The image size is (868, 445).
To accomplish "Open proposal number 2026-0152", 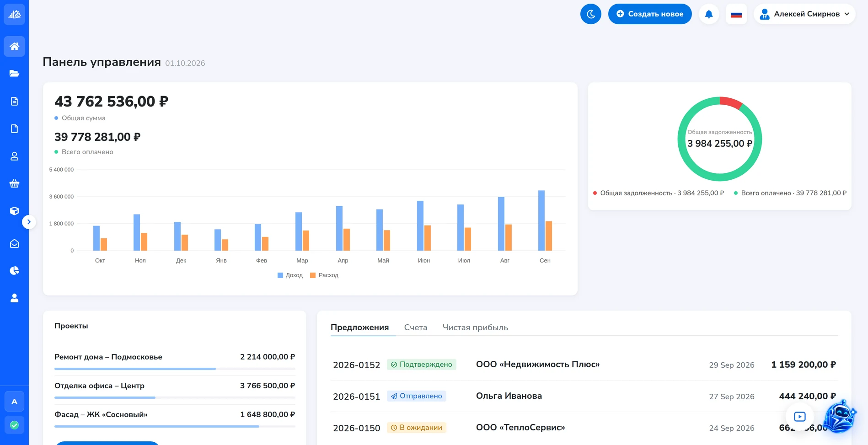I will click(356, 365).
